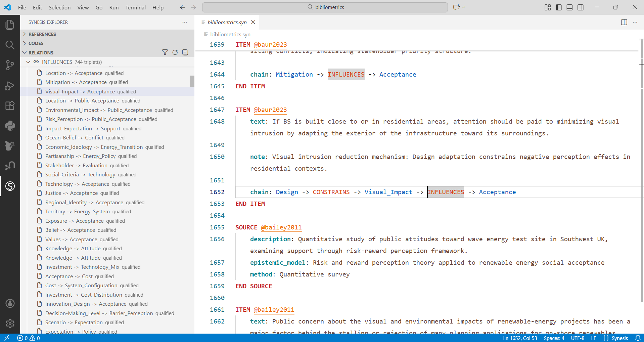Viewport: 644px width, 342px height.
Task: Open the Help menu
Action: click(x=158, y=7)
